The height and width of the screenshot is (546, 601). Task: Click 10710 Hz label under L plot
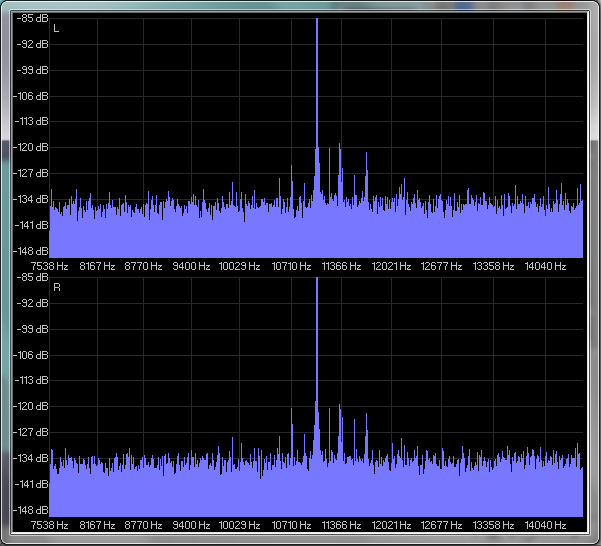(291, 266)
